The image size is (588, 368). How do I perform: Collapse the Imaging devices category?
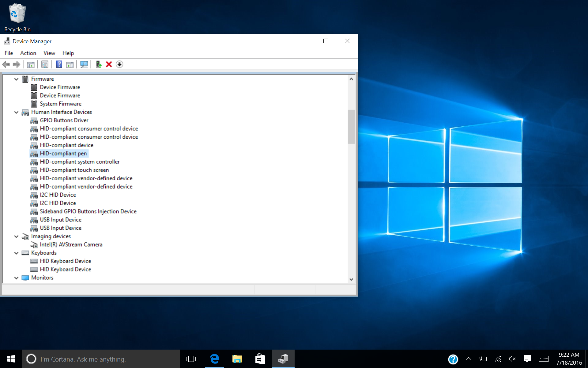tap(16, 236)
